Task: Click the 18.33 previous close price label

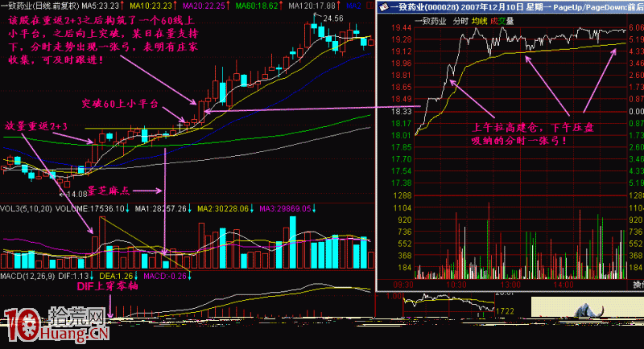Action: coord(401,112)
